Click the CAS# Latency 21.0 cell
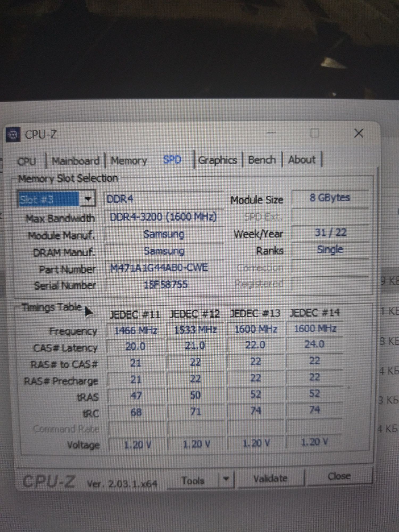 click(196, 346)
